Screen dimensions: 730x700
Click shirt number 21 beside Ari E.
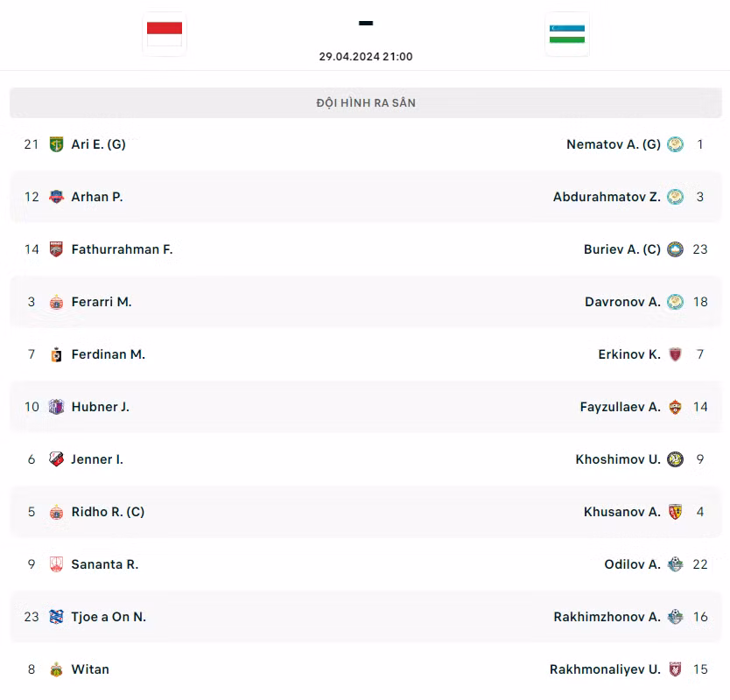coord(31,144)
